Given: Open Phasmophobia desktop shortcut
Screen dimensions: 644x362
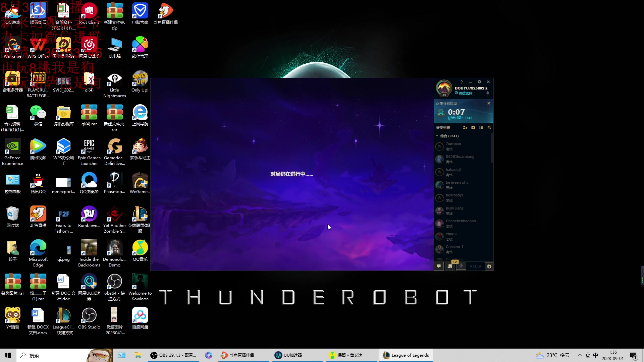Looking at the screenshot, I should tap(114, 183).
